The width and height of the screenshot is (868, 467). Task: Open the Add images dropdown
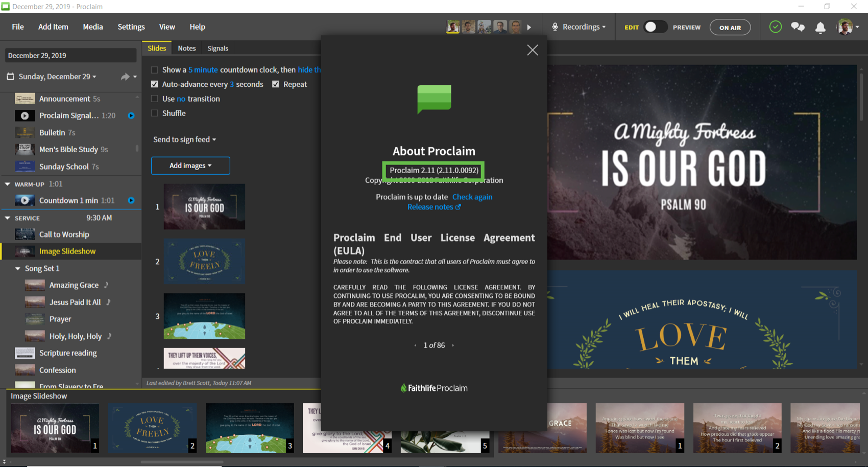(190, 166)
